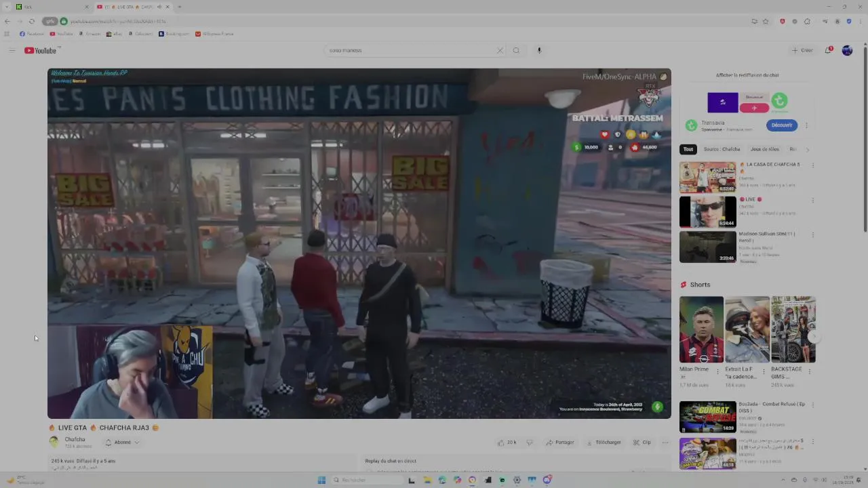Close the Kick tab

click(x=87, y=7)
